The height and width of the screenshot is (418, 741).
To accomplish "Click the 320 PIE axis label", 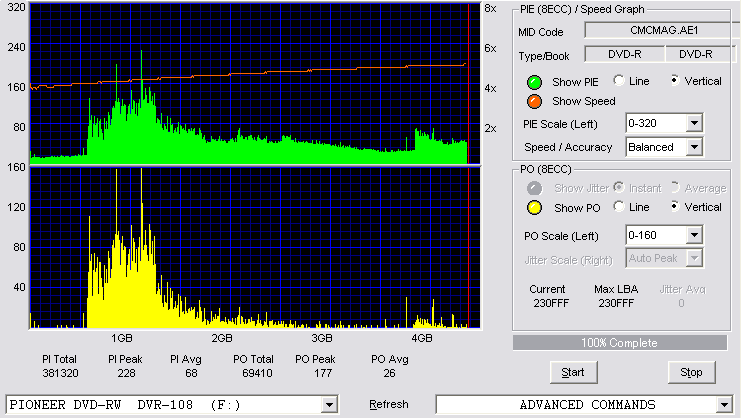I will pos(17,7).
